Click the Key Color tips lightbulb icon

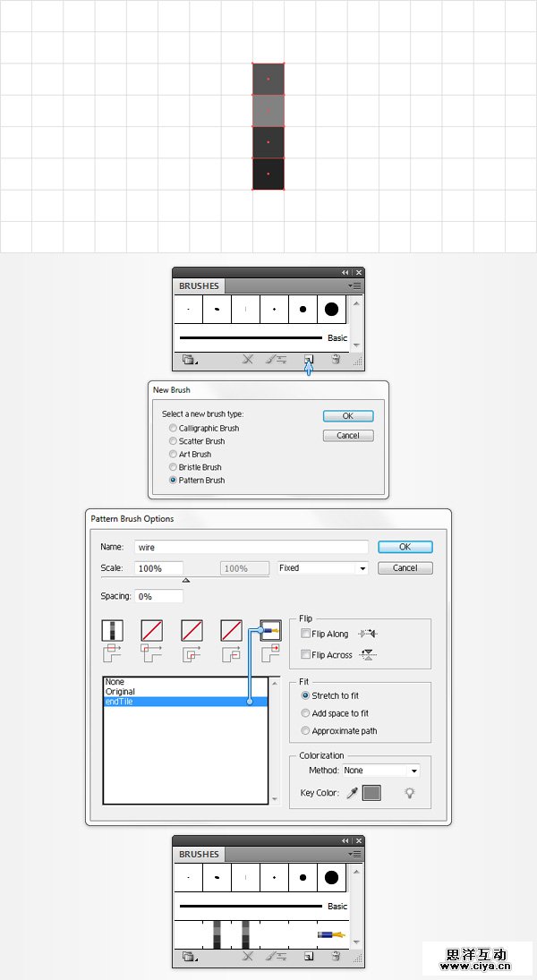coord(410,793)
